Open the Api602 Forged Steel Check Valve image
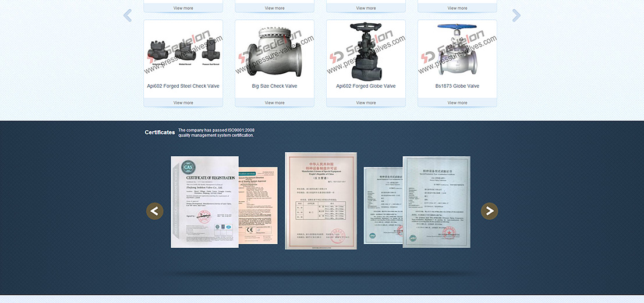This screenshot has height=303, width=644. point(183,51)
